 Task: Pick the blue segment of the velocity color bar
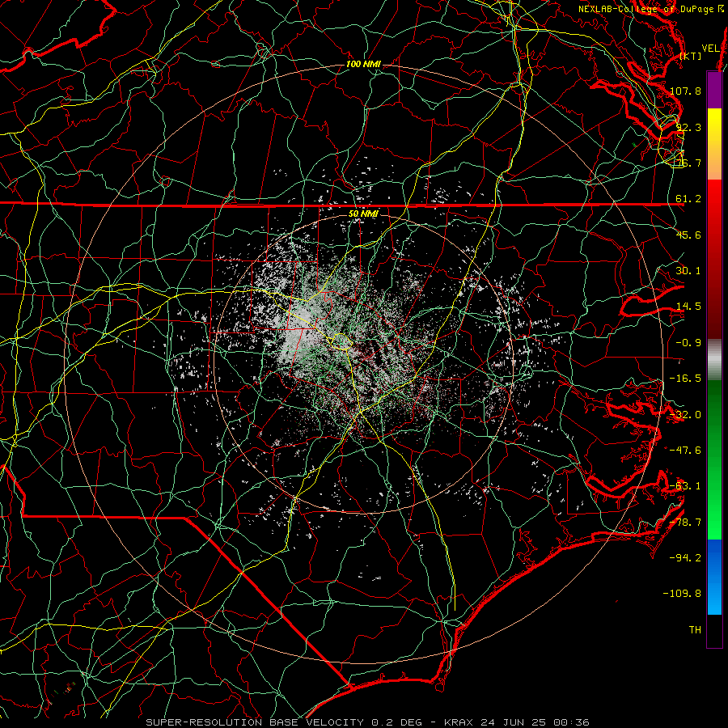(714, 577)
